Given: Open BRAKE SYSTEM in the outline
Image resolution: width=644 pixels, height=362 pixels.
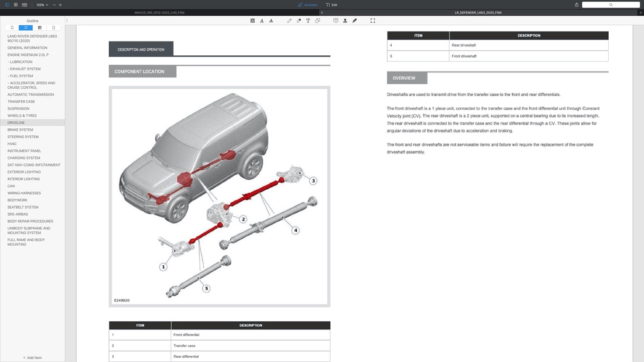Looking at the screenshot, I should 20,130.
